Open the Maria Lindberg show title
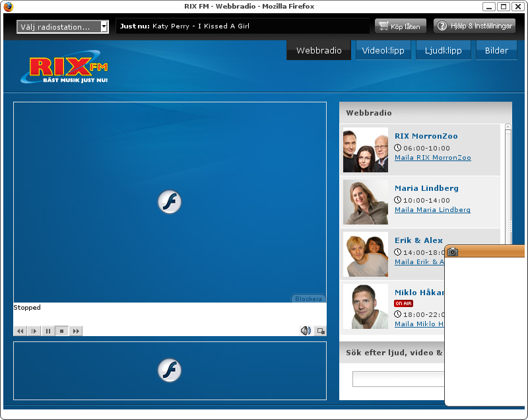This screenshot has width=528, height=420. (x=426, y=188)
